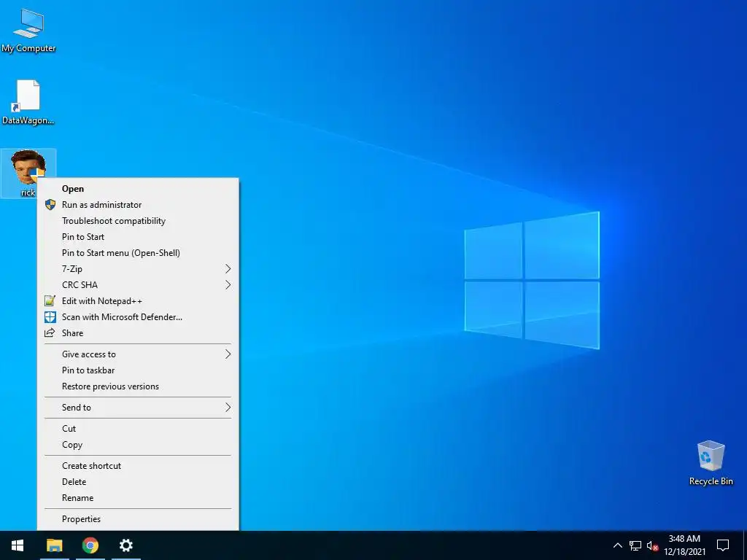
Task: Open the Windows Start button
Action: 18,545
